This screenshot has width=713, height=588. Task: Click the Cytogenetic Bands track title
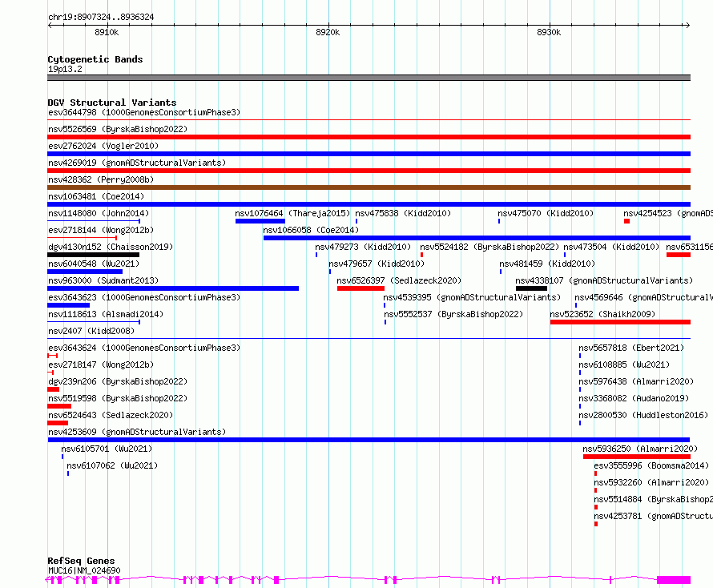(x=95, y=59)
